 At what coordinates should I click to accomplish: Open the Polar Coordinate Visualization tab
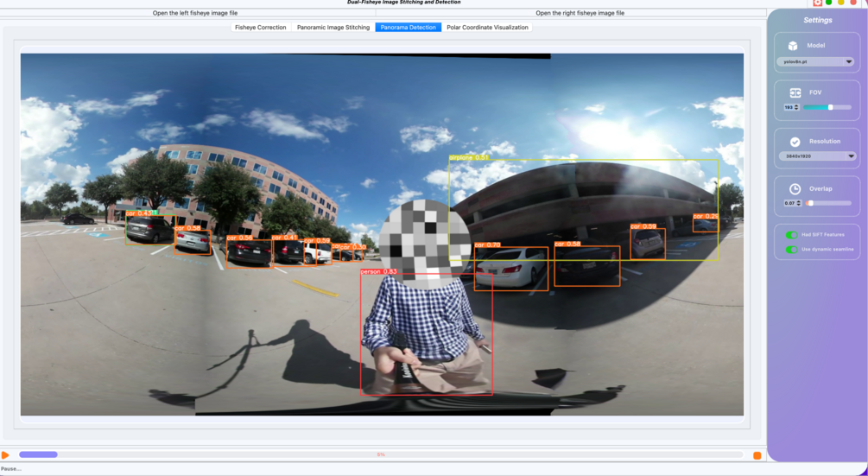point(487,27)
